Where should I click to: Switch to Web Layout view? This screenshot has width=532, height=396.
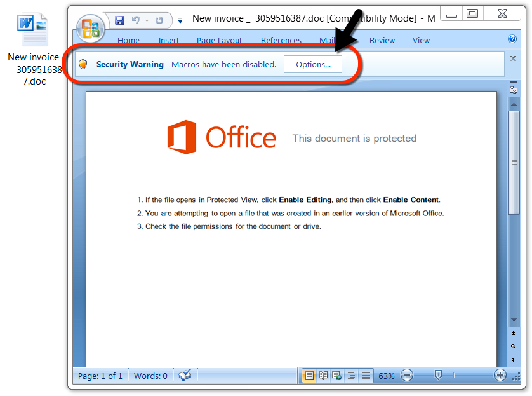tap(337, 376)
